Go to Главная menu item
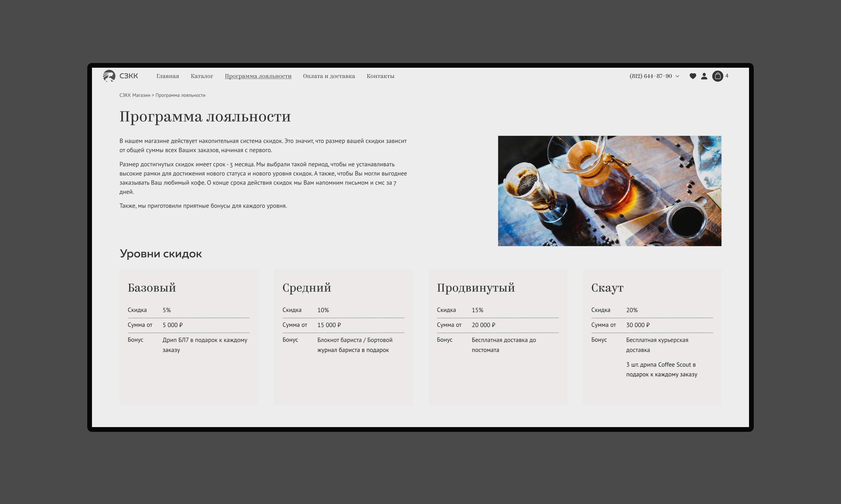Viewport: 841px width, 504px height. 168,76
